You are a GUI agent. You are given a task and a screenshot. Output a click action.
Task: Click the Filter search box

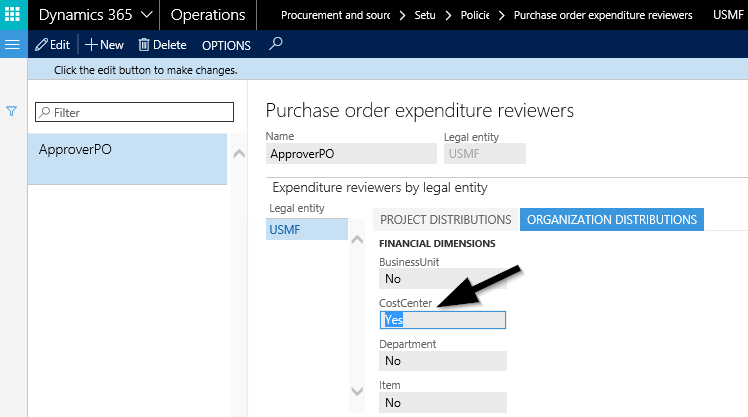point(134,113)
